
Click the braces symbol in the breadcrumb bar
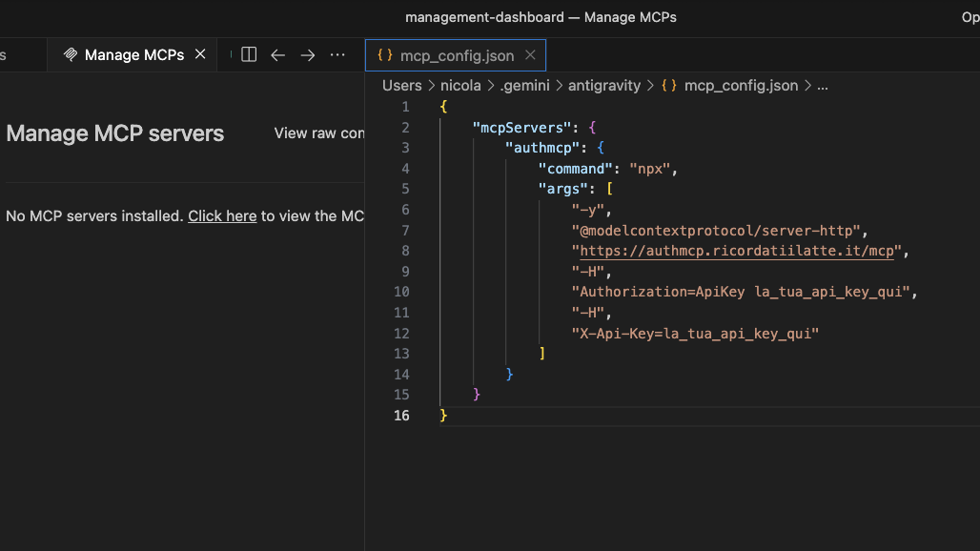point(669,85)
